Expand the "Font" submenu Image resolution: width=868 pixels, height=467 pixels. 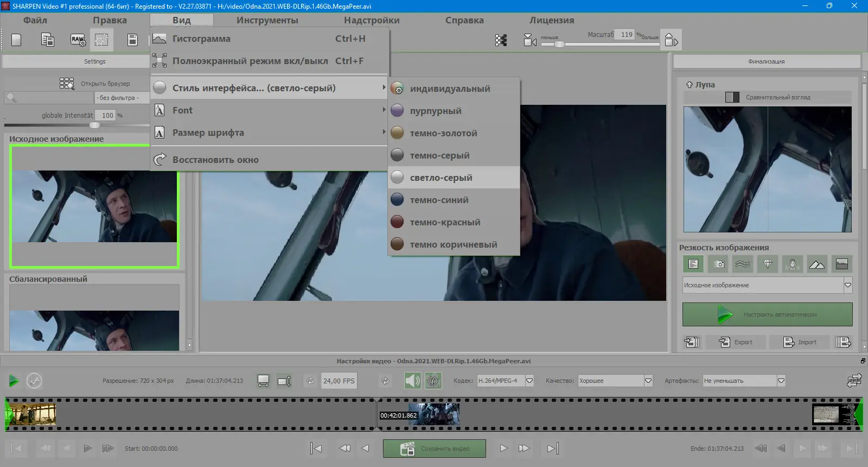tap(270, 110)
